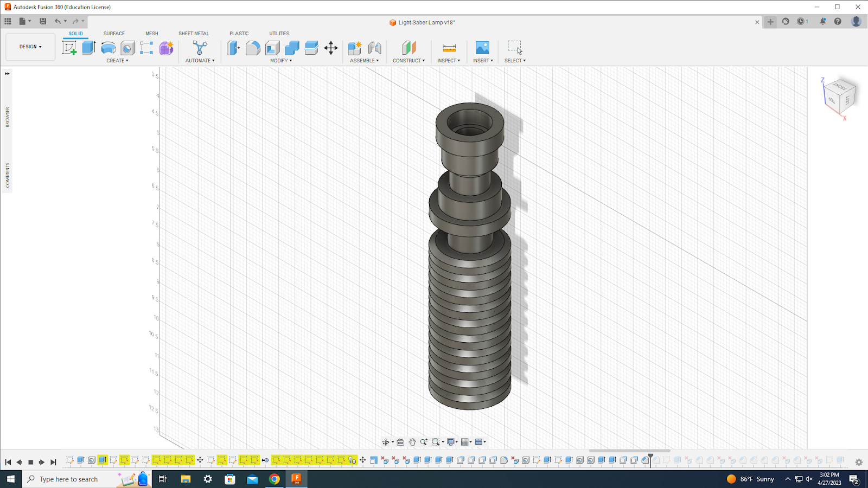Open the File menu dropdown
Viewport: 868px width, 488px height.
click(25, 21)
